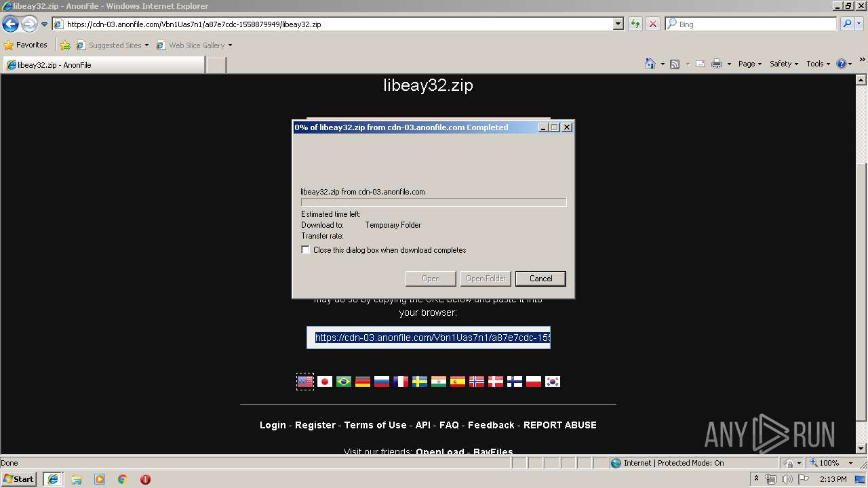Click the Help question mark icon
The image size is (868, 488).
(x=842, y=64)
